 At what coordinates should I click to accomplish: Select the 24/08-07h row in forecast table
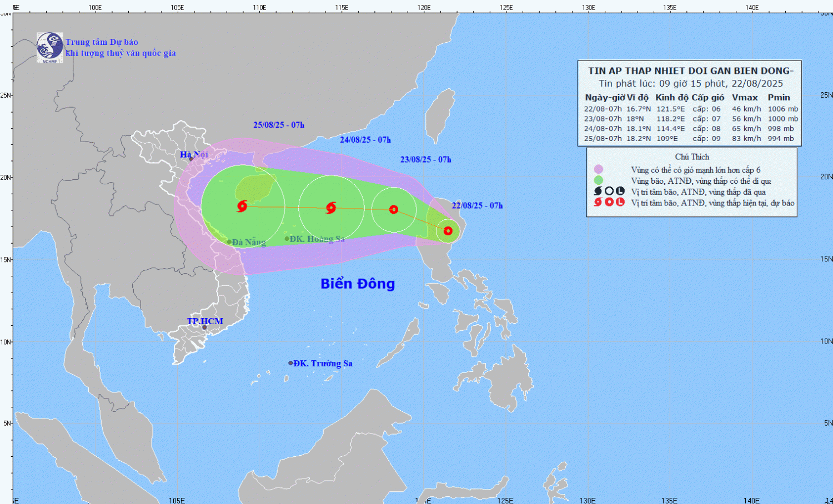(x=690, y=129)
